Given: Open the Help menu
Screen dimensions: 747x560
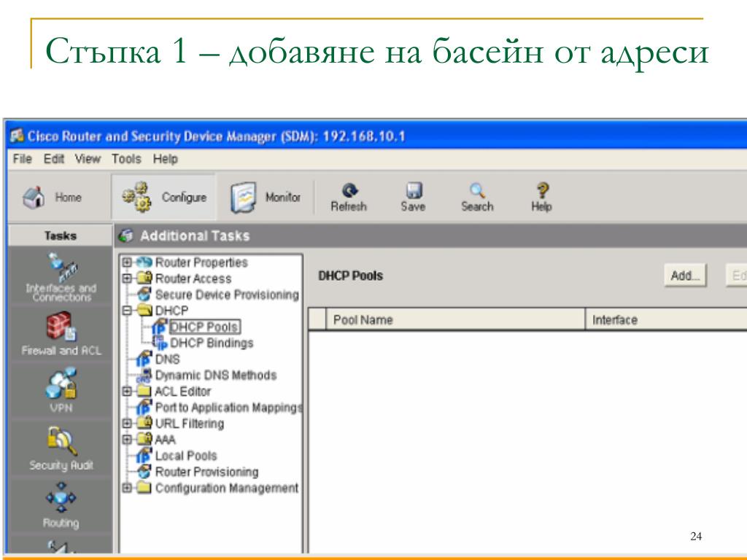Looking at the screenshot, I should point(166,158).
